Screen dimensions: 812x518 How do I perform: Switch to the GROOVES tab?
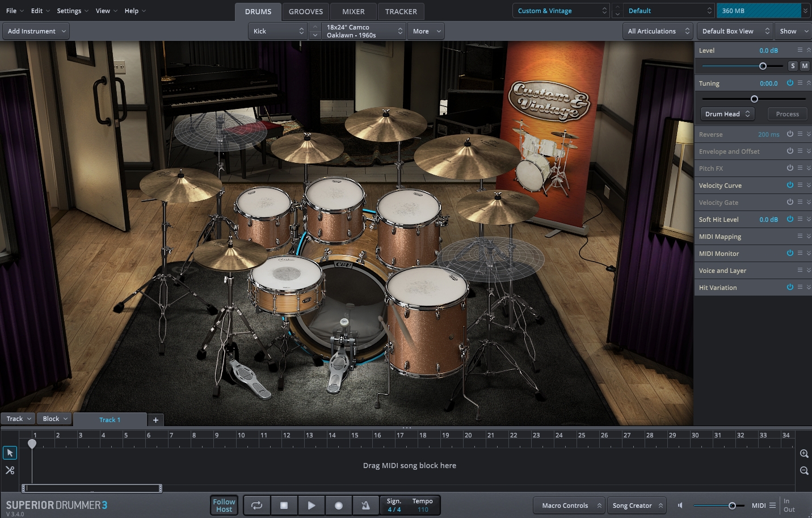[x=305, y=11]
